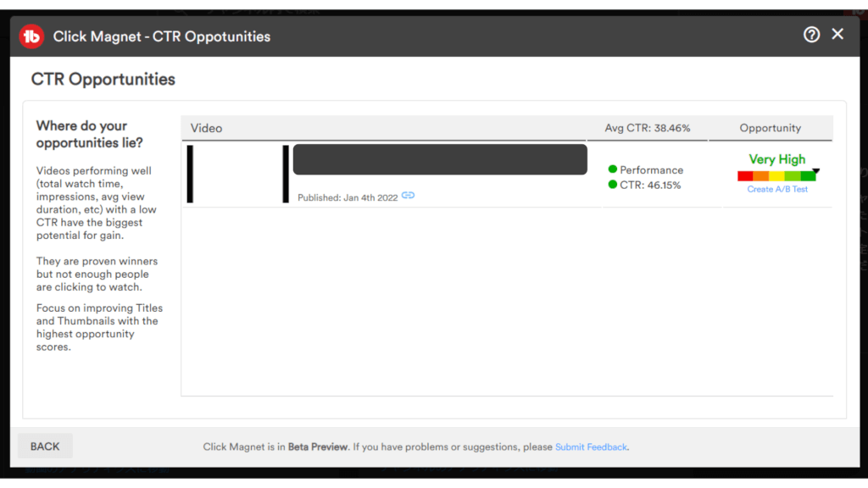Screen dimensions: 868x488
Task: Click the red segment of opportunity meter
Action: (x=745, y=176)
